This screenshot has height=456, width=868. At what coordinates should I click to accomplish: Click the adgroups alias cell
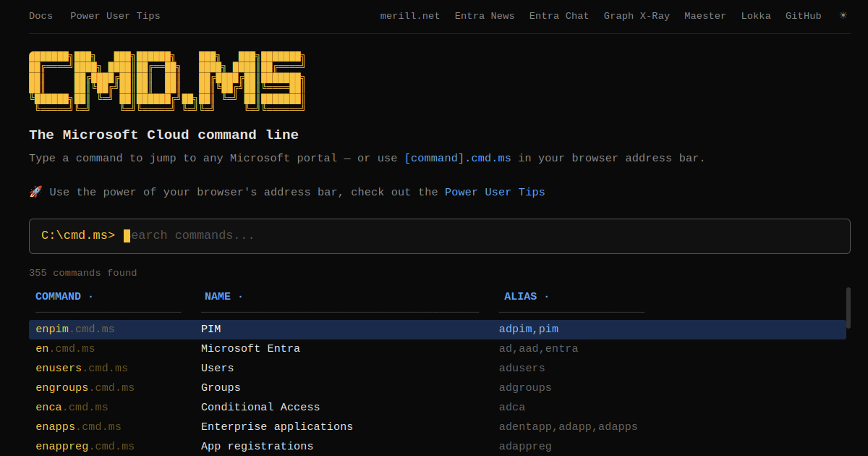[x=525, y=388]
